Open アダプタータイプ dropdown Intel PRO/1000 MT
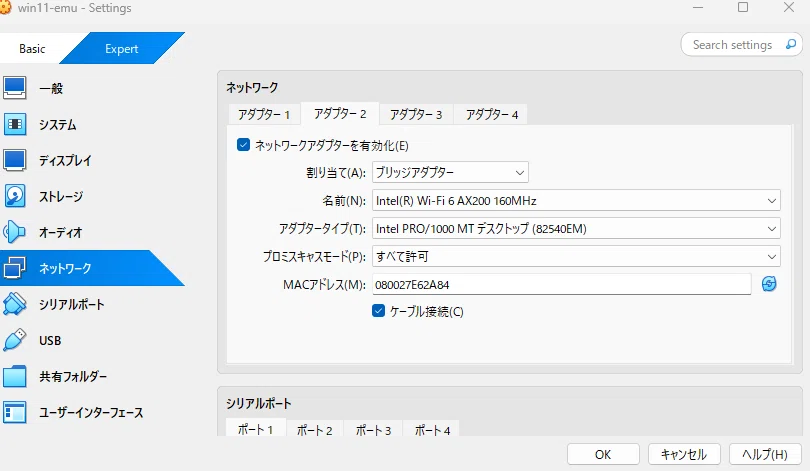This screenshot has width=810, height=471. (x=576, y=228)
